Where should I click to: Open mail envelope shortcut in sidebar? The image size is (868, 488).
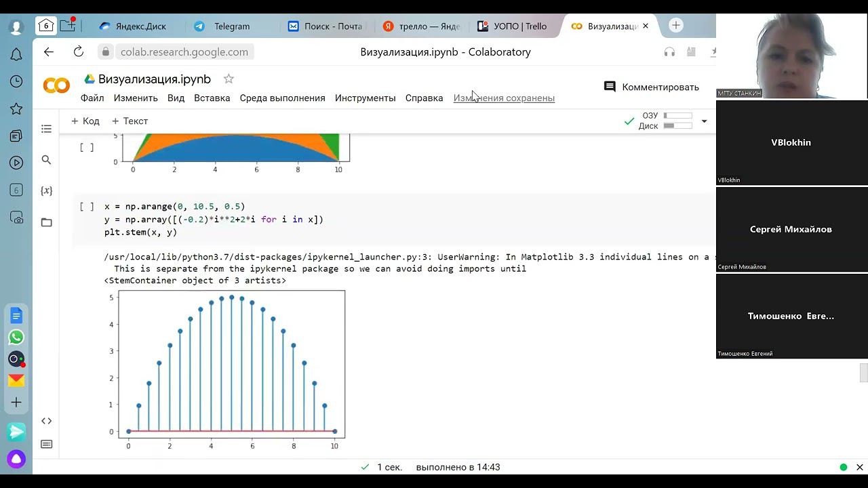16,380
